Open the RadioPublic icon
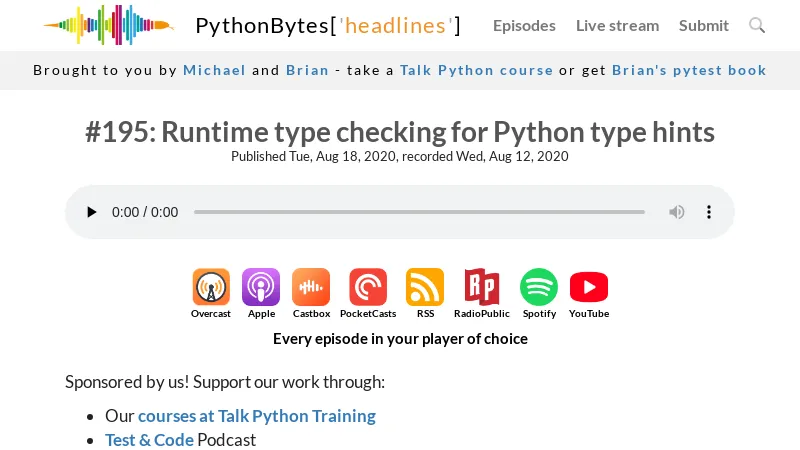Image resolution: width=800 pixels, height=450 pixels. click(x=482, y=287)
